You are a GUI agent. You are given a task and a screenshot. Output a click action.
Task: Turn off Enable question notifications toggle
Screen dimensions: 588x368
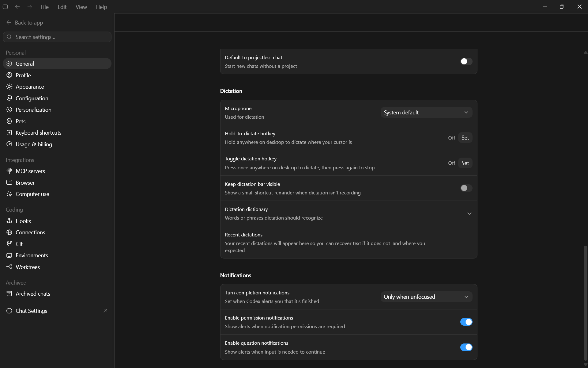466,347
